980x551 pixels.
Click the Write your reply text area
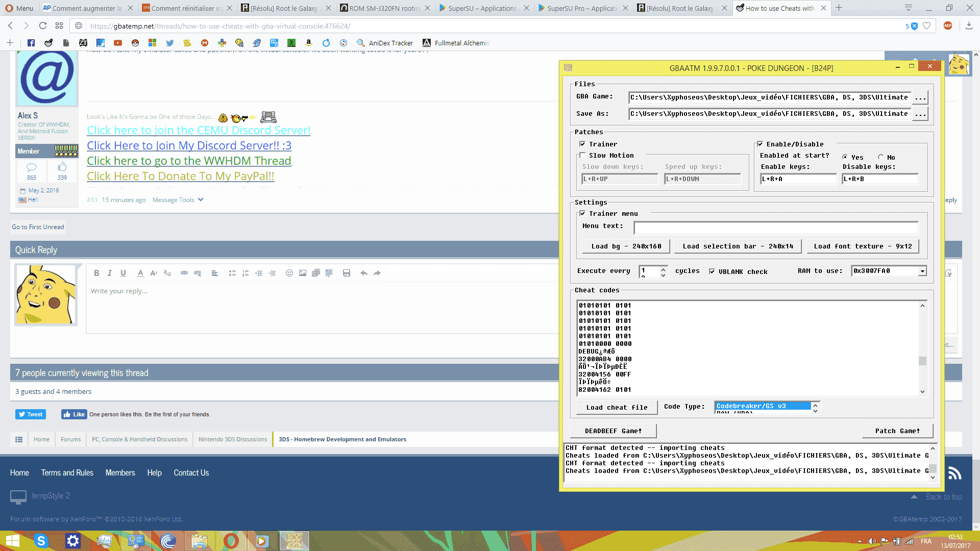(323, 308)
